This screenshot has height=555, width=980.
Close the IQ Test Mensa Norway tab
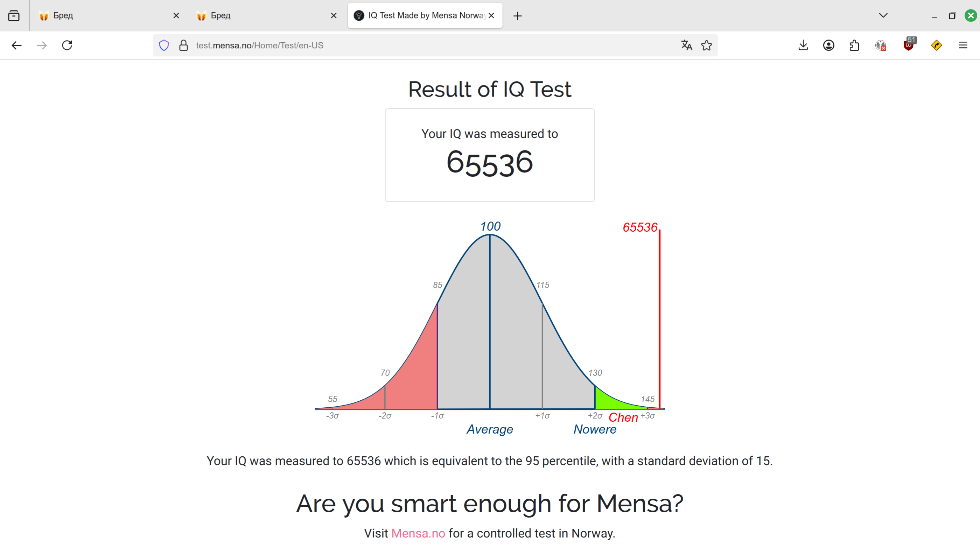point(491,16)
